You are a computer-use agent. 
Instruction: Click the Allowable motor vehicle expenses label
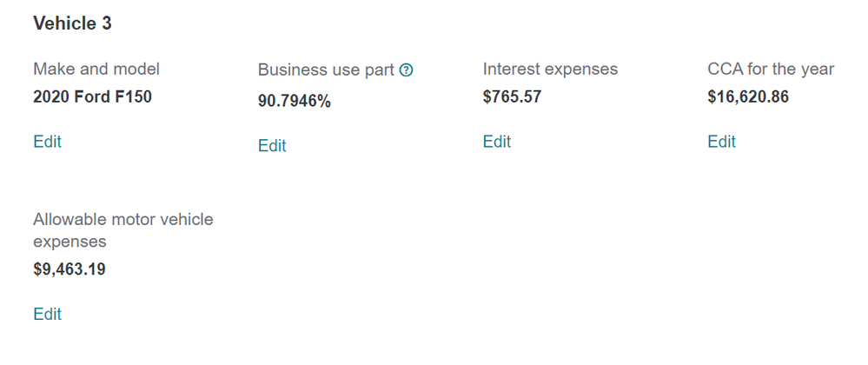coord(123,230)
